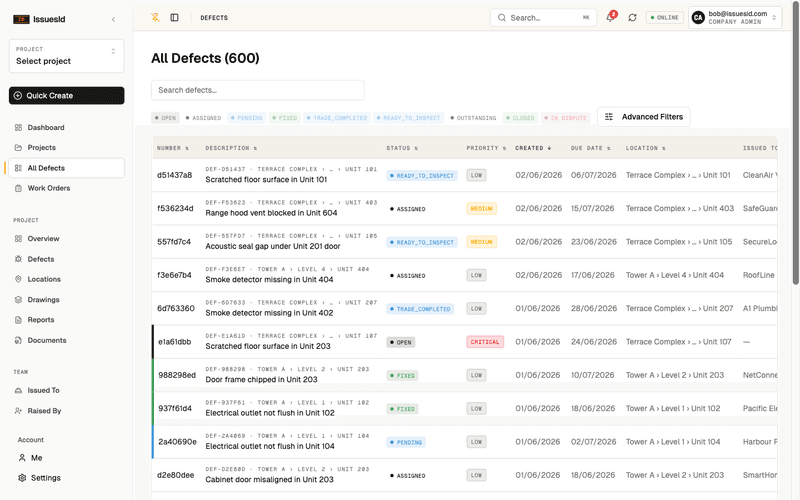800x500 pixels.
Task: Open notifications bell icon
Action: [610, 17]
